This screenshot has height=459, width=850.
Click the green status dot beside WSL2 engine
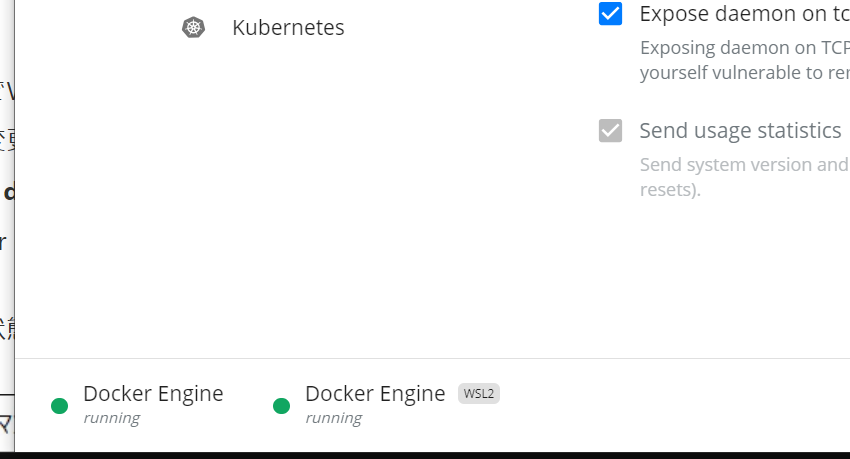click(x=281, y=405)
